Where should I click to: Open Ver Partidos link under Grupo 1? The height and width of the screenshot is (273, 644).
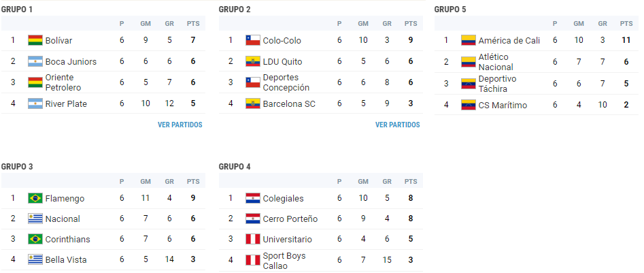pos(180,125)
